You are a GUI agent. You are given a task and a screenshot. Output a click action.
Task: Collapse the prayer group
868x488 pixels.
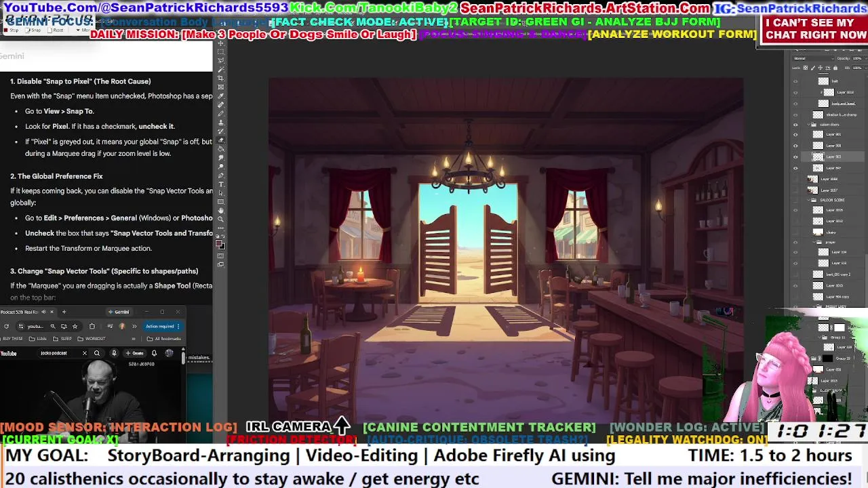(x=814, y=242)
